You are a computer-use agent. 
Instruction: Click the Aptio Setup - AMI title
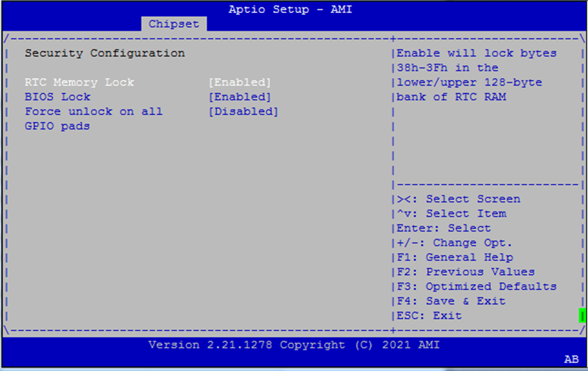tap(291, 10)
